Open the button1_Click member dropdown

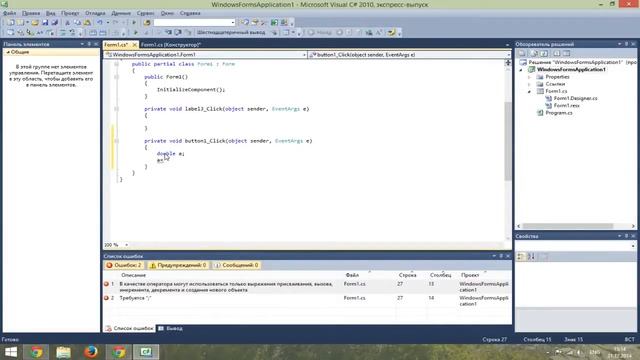(509, 55)
